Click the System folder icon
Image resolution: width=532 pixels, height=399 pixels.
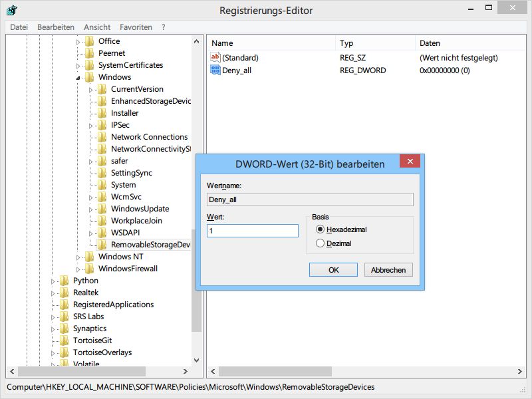(102, 185)
